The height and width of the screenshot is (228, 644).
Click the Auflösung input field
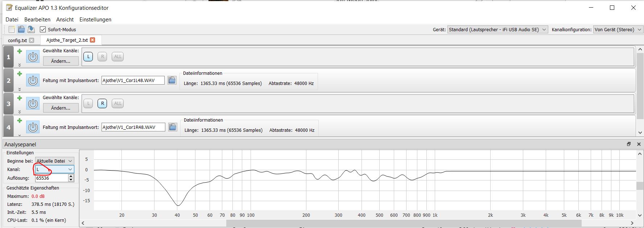[51, 178]
